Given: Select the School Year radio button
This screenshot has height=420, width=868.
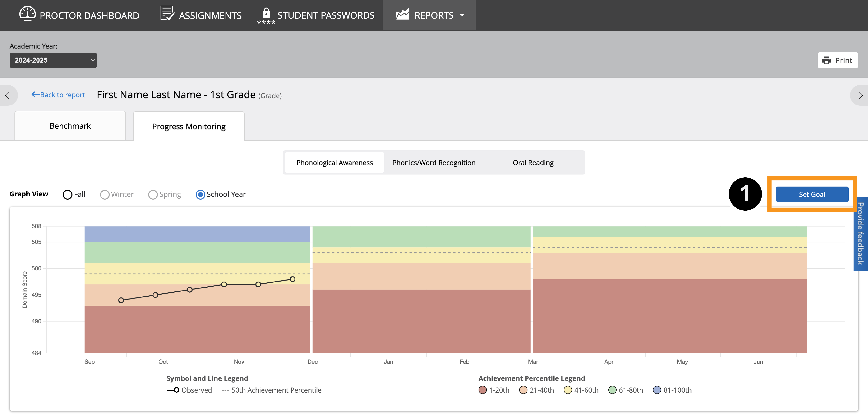Looking at the screenshot, I should (x=200, y=195).
